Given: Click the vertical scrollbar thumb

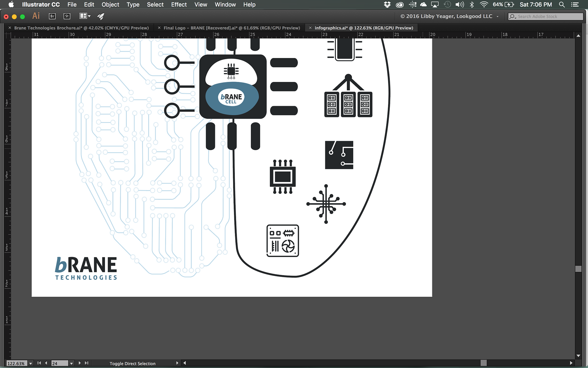Looking at the screenshot, I should tap(578, 269).
